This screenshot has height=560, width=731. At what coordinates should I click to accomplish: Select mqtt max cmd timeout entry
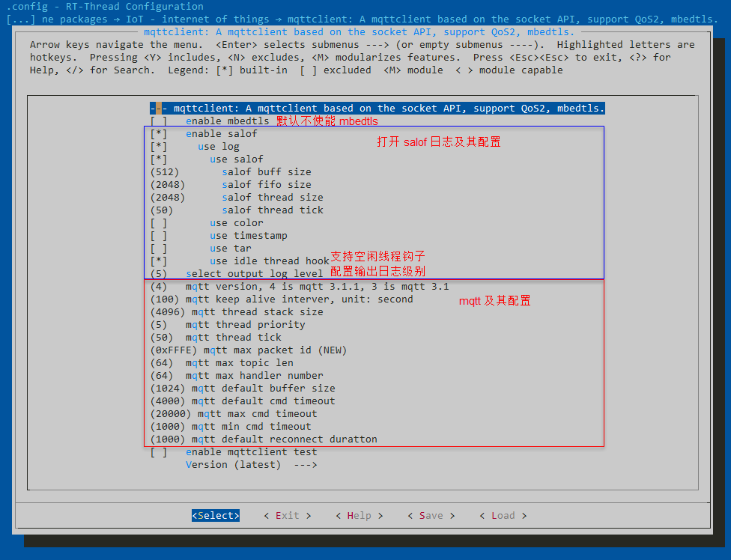(234, 414)
